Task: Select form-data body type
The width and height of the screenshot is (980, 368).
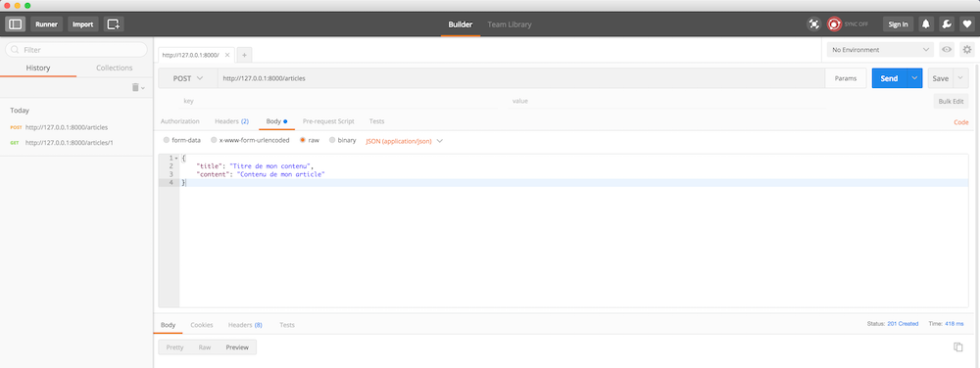Action: [167, 140]
